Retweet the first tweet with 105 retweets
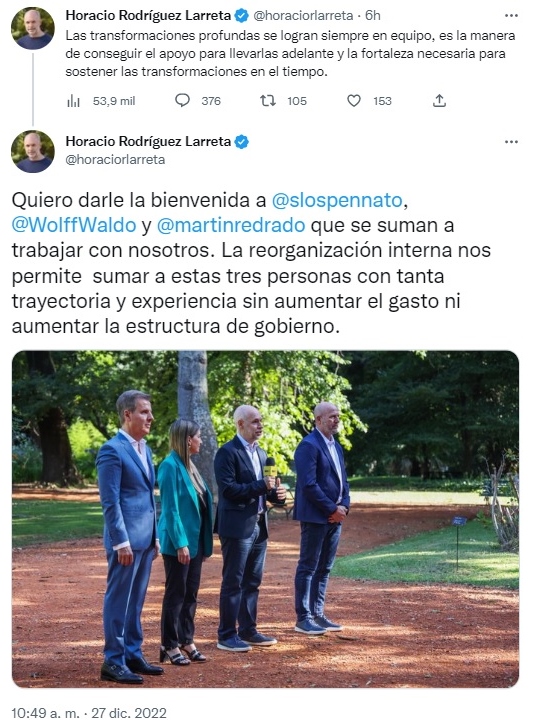The height and width of the screenshot is (720, 533). pos(268,101)
